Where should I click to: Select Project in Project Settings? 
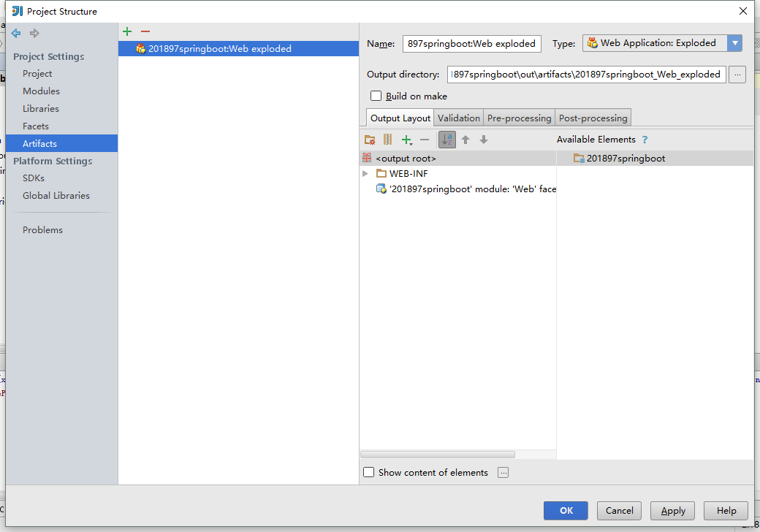37,74
